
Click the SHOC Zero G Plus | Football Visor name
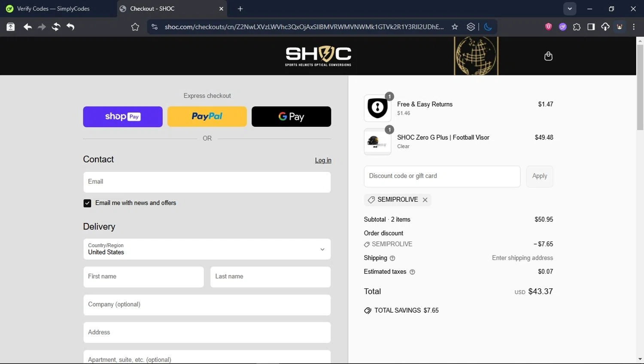(x=443, y=138)
